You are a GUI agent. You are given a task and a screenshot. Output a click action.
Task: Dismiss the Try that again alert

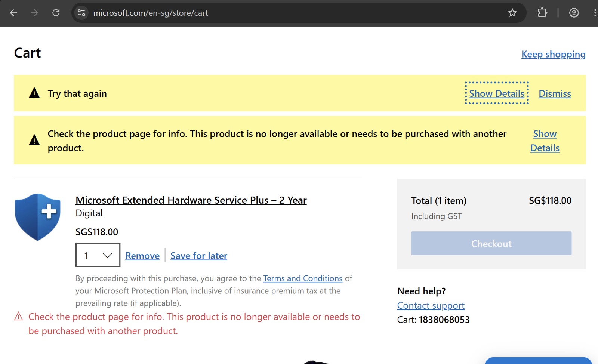pyautogui.click(x=555, y=93)
